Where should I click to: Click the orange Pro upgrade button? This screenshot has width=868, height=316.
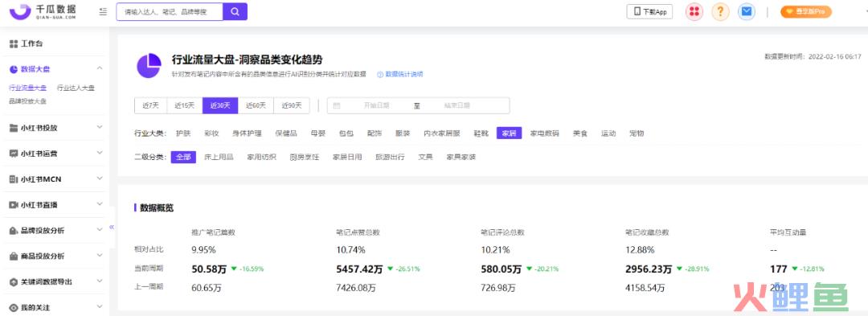click(x=806, y=11)
